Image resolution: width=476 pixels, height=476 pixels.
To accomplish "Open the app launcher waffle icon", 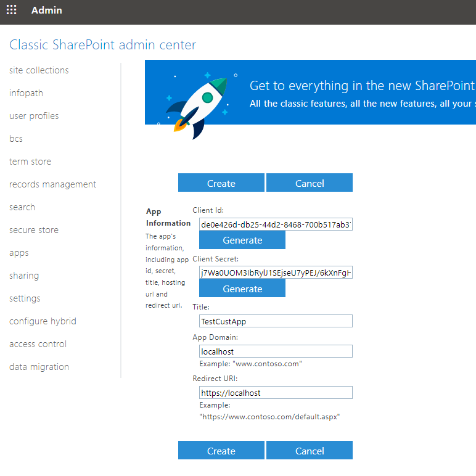I will 11,10.
